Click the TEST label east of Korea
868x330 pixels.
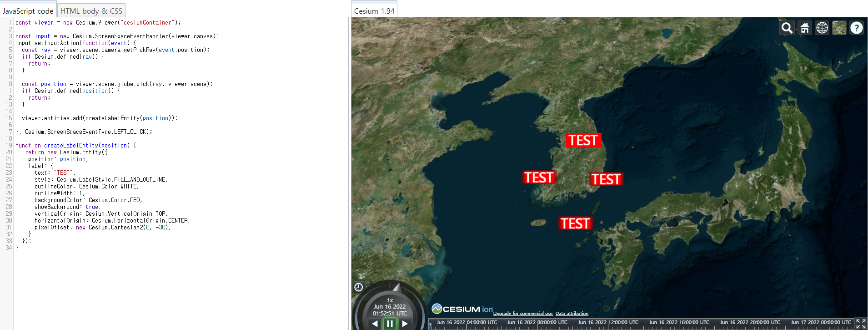pyautogui.click(x=606, y=179)
